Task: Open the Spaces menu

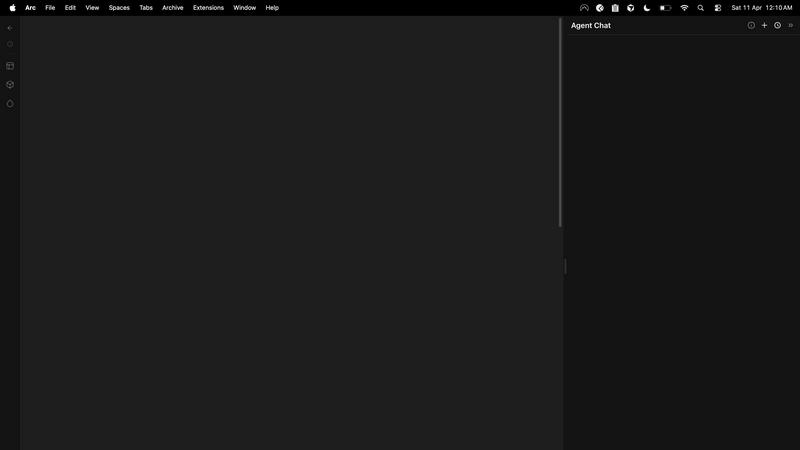Action: click(119, 8)
